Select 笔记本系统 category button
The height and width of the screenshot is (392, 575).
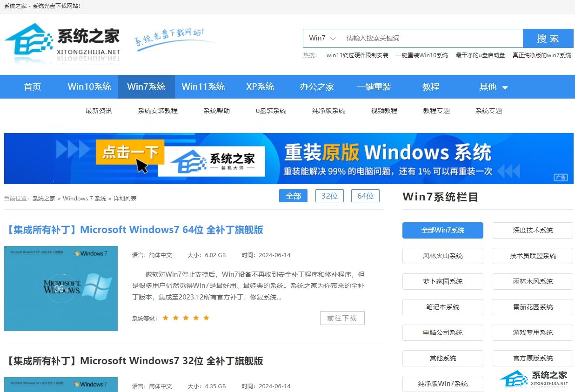click(443, 307)
